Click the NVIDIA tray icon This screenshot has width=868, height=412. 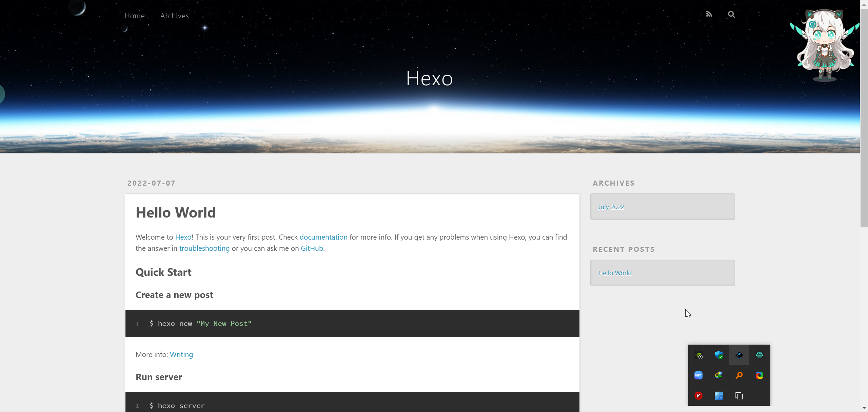[698, 355]
